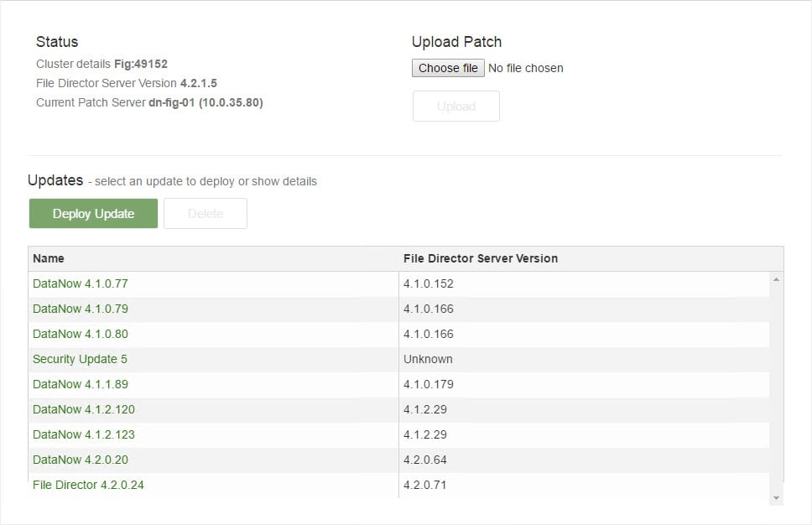This screenshot has width=812, height=525.
Task: Open the DataNow 4.1.0.80 update link
Action: click(x=80, y=334)
